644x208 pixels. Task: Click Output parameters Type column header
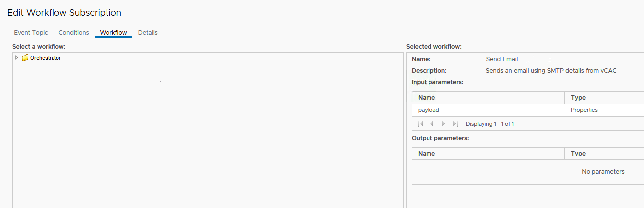(604, 154)
